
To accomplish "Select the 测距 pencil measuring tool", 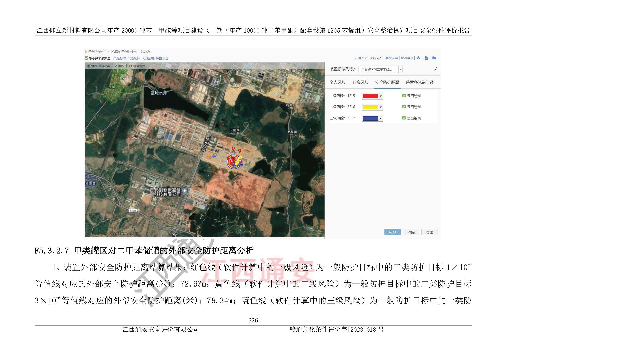I will coord(116,66).
